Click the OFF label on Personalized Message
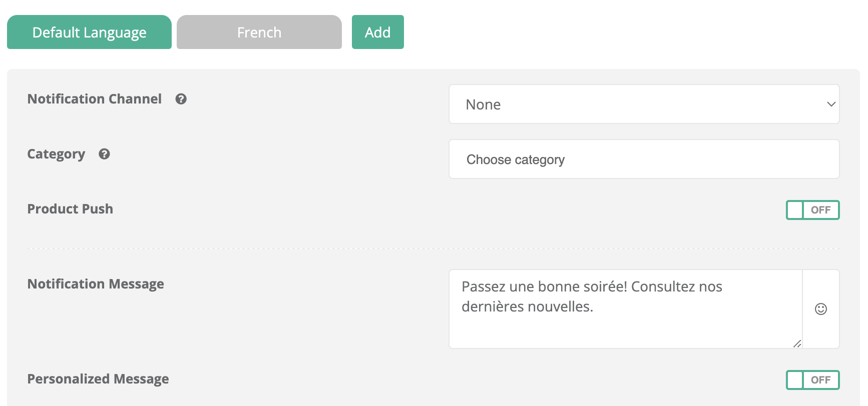Viewport: 868px width, 406px height. 820,380
